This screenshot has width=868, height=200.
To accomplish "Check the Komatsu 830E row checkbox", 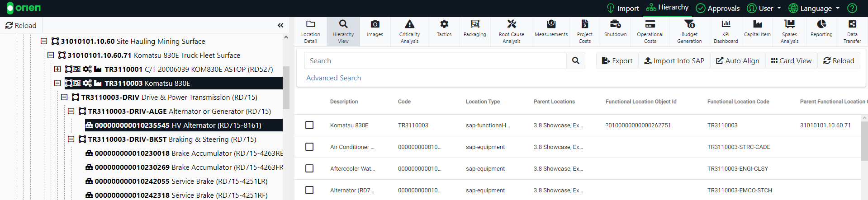I will 309,125.
